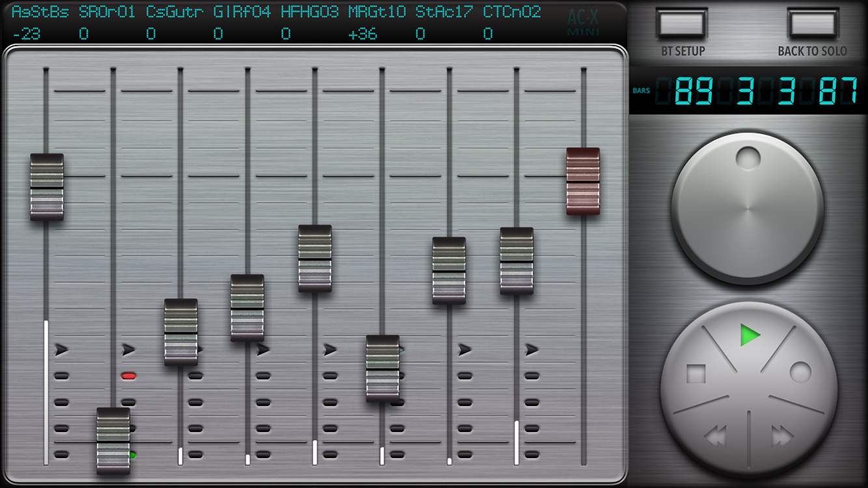This screenshot has width=868, height=488.
Task: Select the SROr01 channel arrow
Action: (129, 350)
